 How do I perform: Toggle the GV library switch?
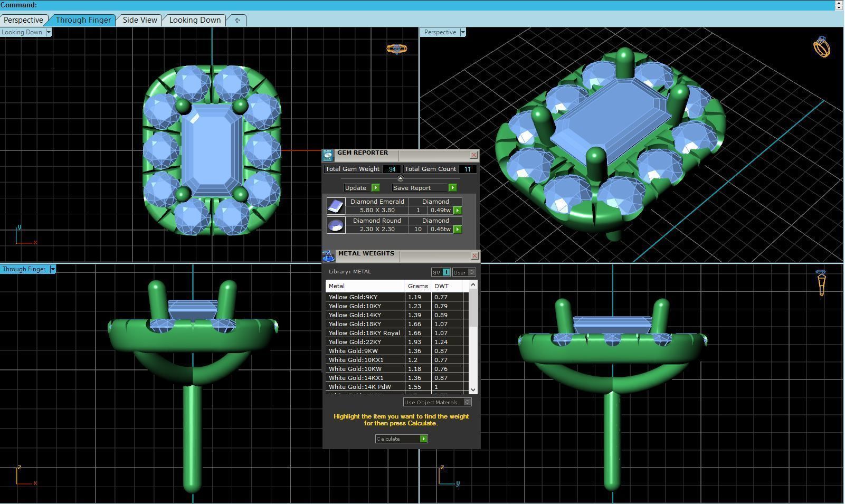point(441,272)
